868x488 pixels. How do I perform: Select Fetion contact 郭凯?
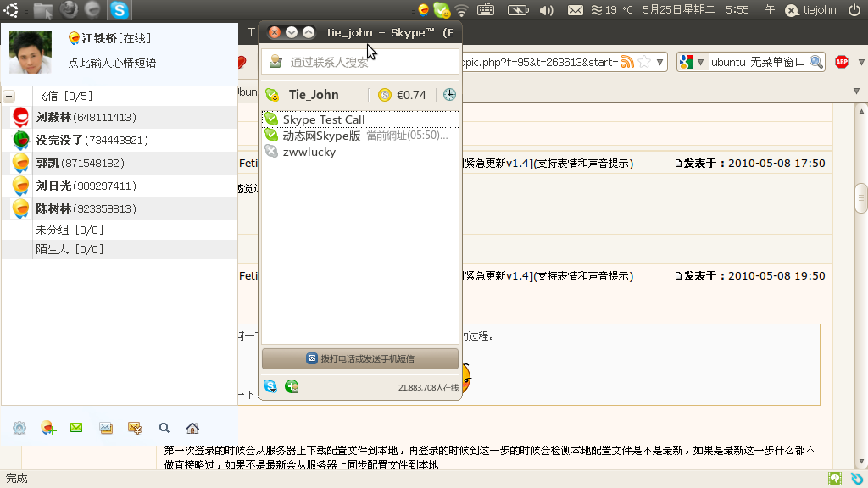pos(120,164)
